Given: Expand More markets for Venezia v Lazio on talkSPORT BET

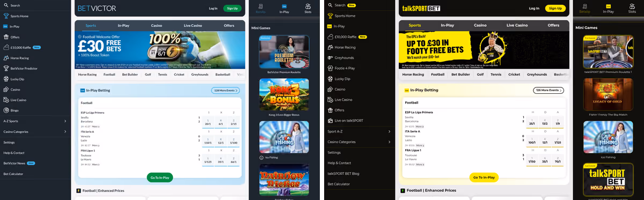Looking at the screenshot, I should pos(420,145).
